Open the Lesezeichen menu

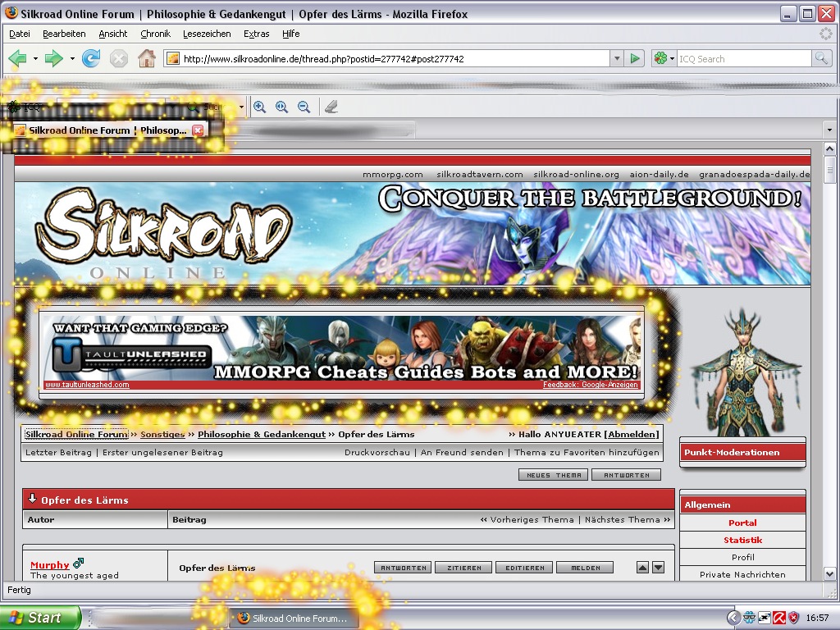click(x=207, y=34)
